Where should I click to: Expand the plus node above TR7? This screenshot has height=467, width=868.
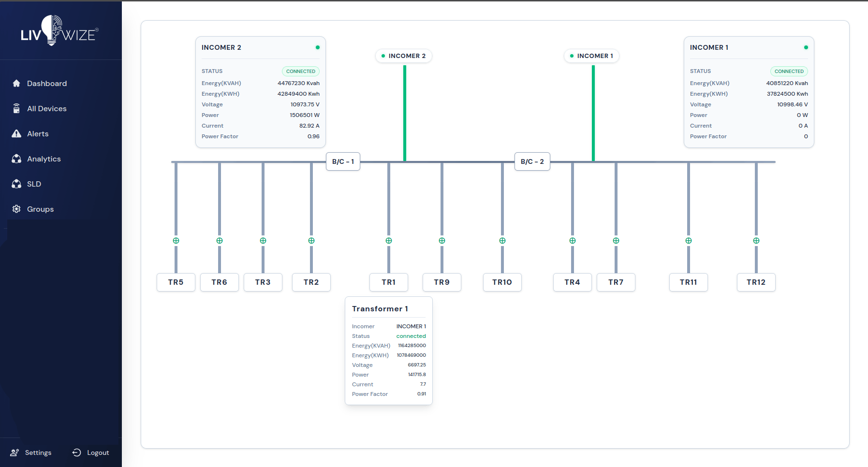point(616,240)
